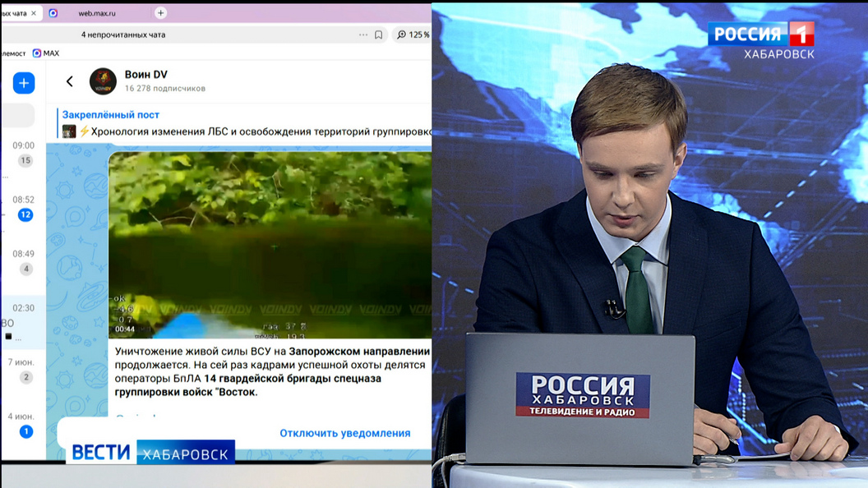Screen dimensions: 868x488
Task: Play the video in the channel post
Action: pos(270,245)
